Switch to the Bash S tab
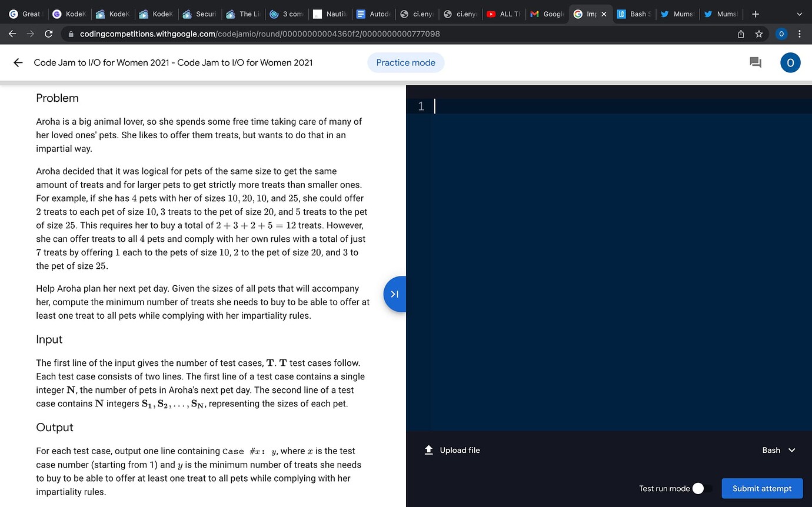 (634, 14)
